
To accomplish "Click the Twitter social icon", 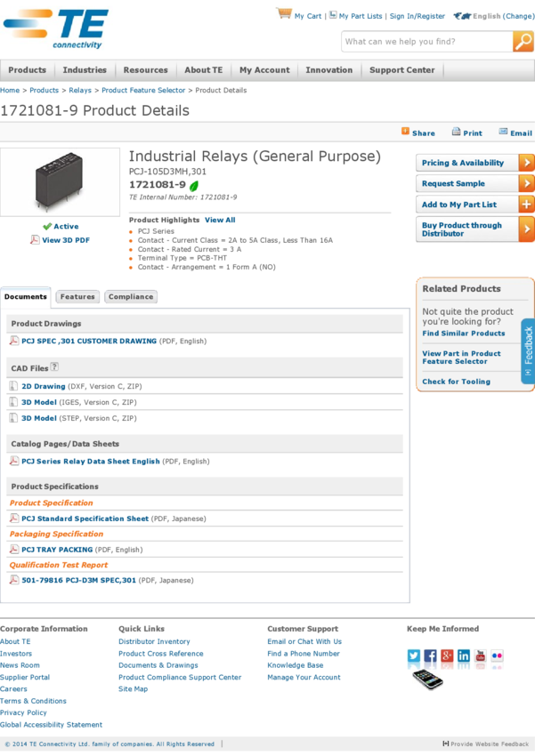I will click(x=414, y=656).
